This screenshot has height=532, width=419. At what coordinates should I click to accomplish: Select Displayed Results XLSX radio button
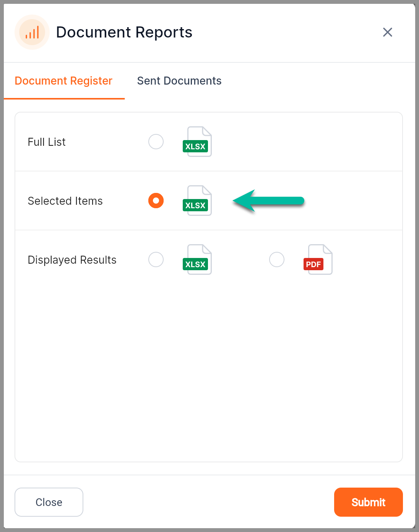156,259
